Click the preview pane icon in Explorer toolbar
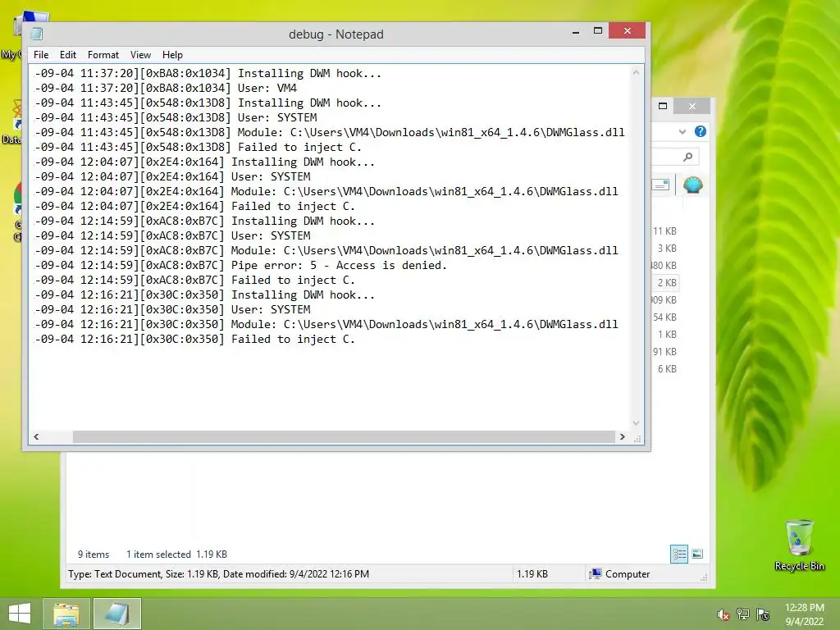Screen dimensions: 840x630 (660, 185)
